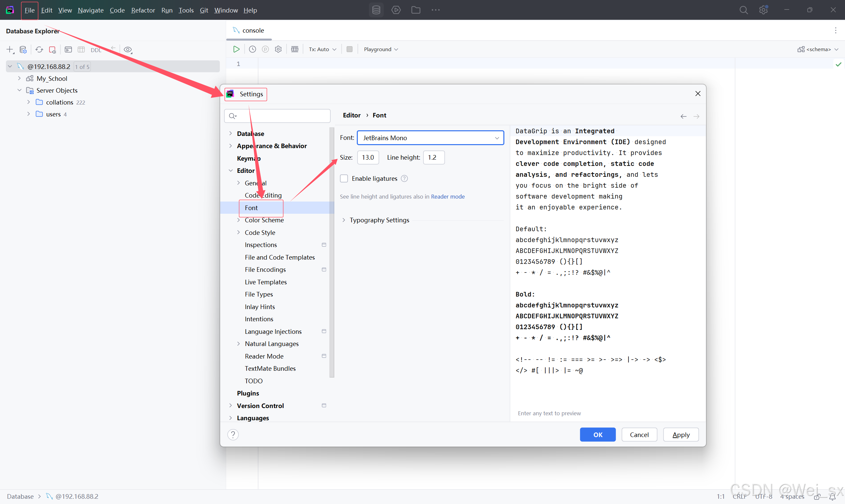Image resolution: width=845 pixels, height=504 pixels.
Task: Generate DDL with the DDL toolbar icon
Action: coord(96,49)
